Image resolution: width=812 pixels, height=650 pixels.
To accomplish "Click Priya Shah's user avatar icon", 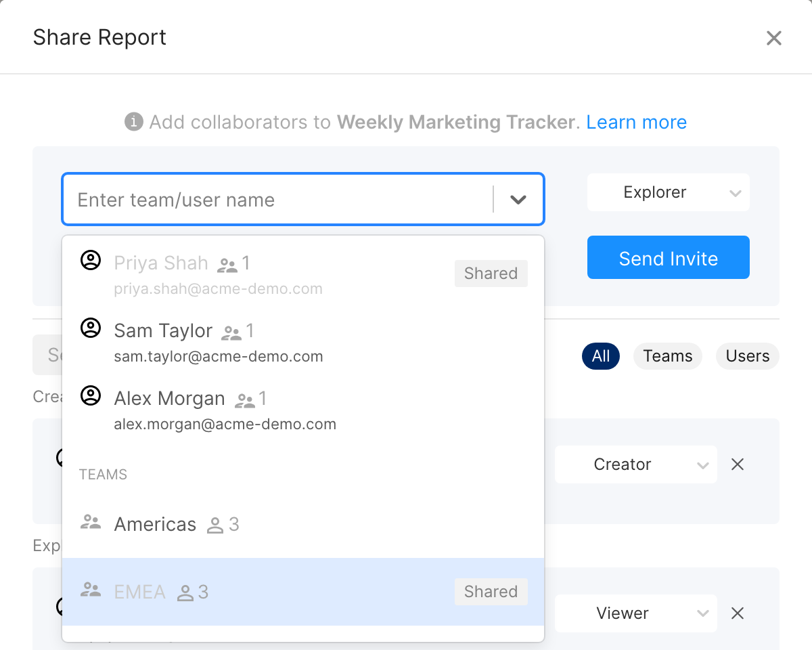I will click(91, 260).
